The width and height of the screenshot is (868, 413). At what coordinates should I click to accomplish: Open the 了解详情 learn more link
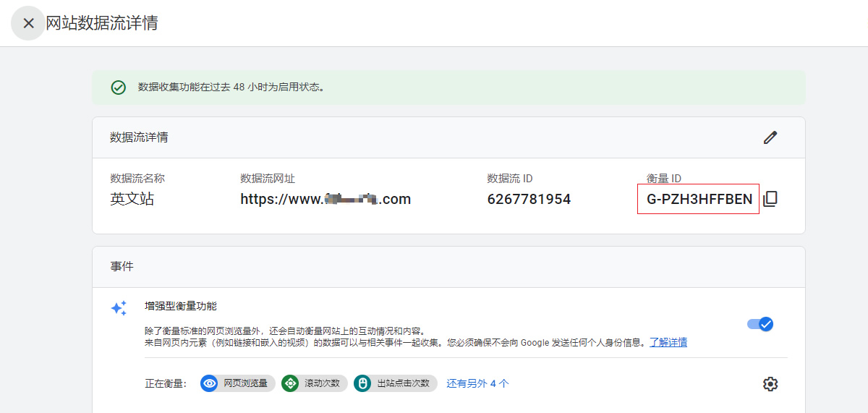[668, 342]
